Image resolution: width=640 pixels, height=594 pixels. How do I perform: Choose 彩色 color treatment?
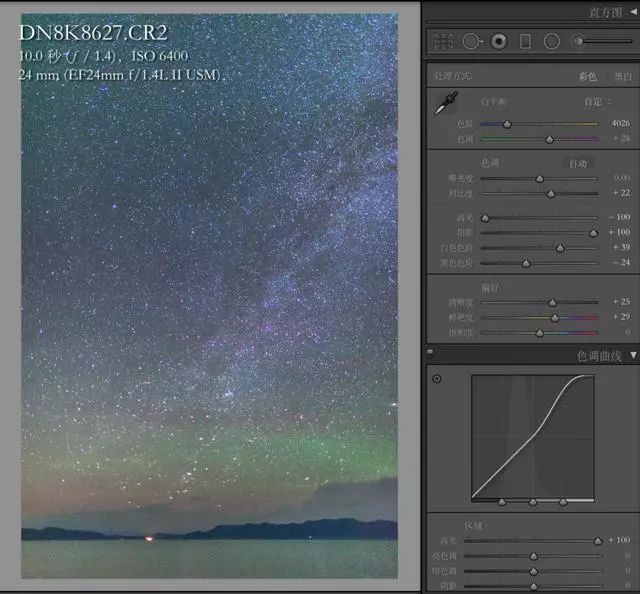pos(587,76)
